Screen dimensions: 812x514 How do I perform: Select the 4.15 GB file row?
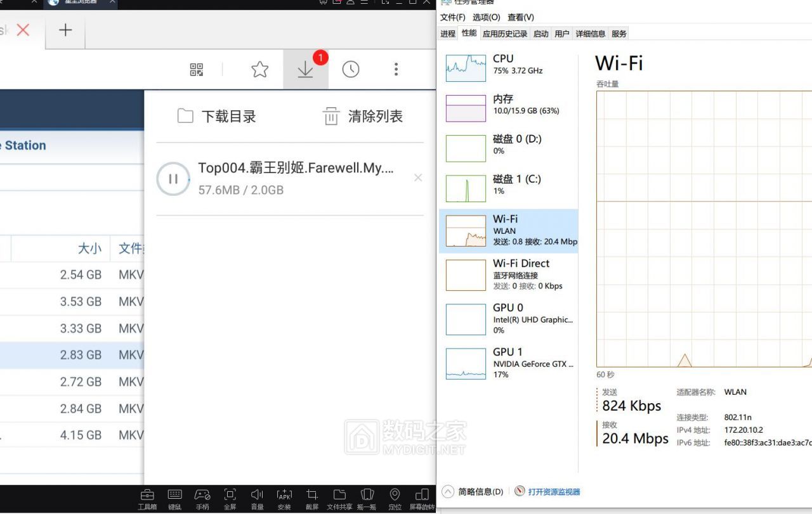pyautogui.click(x=72, y=435)
